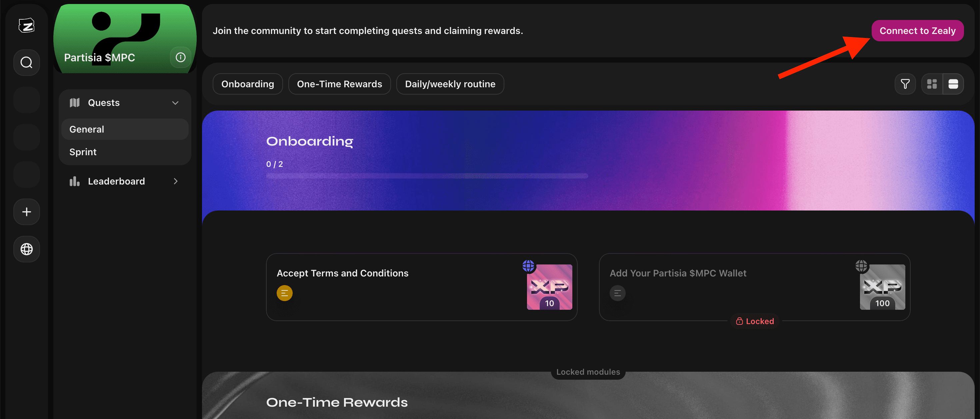This screenshot has height=419, width=980.
Task: Collapse the Quests section chevron
Action: pos(175,103)
